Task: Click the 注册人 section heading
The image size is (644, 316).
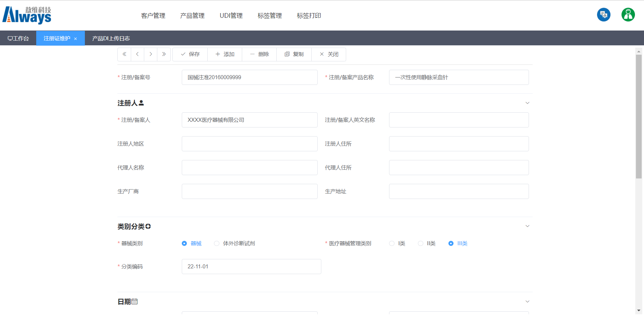Action: 130,103
